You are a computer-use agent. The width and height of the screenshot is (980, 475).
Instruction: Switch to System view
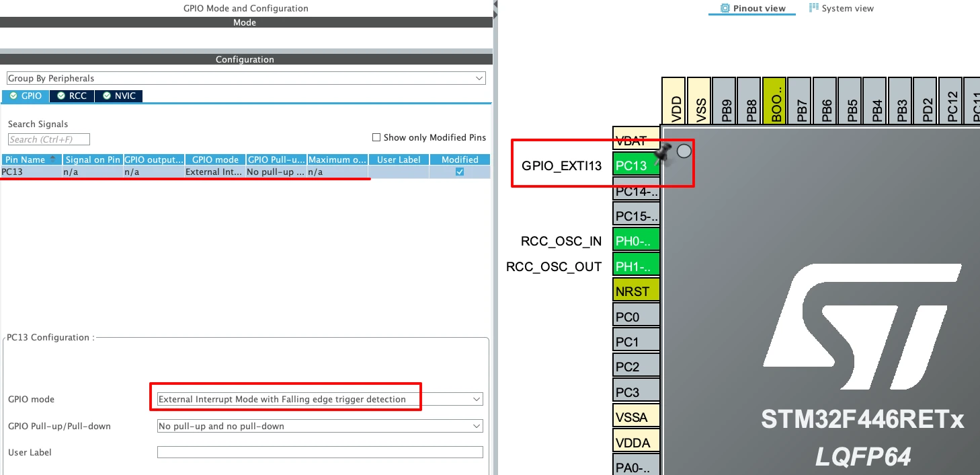842,8
